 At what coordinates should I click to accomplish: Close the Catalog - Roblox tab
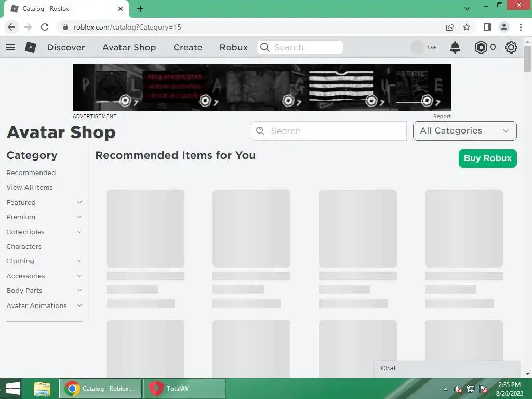(x=121, y=9)
